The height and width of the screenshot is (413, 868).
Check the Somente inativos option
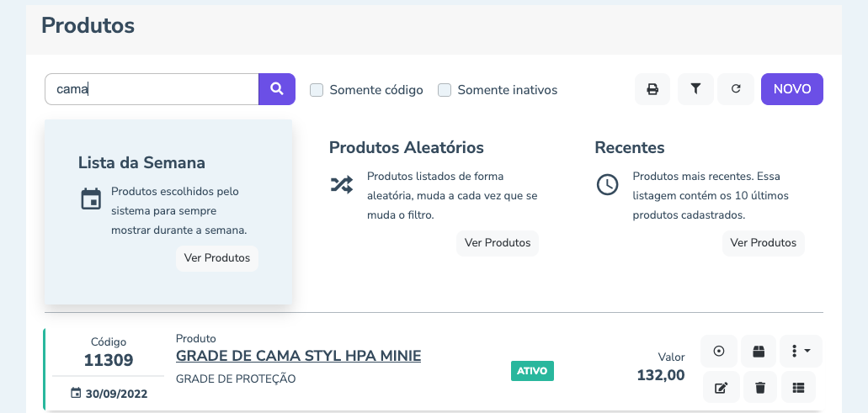click(x=445, y=90)
